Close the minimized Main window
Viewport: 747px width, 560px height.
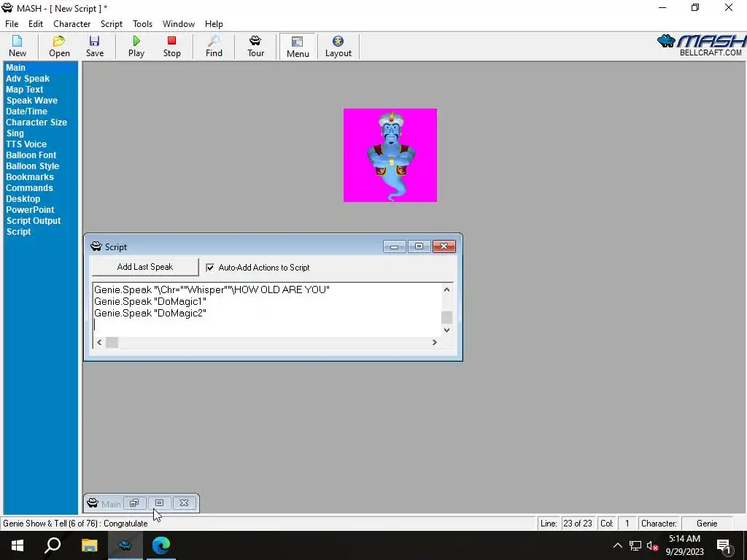click(185, 503)
